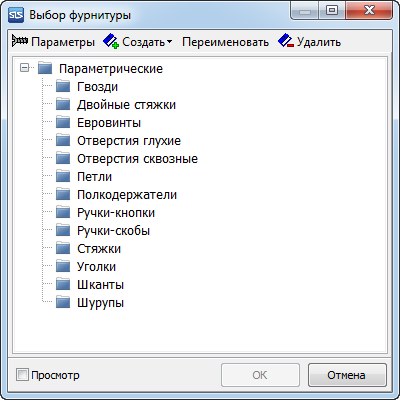This screenshot has width=400, height=400.
Task: Click the OK button
Action: [x=260, y=375]
